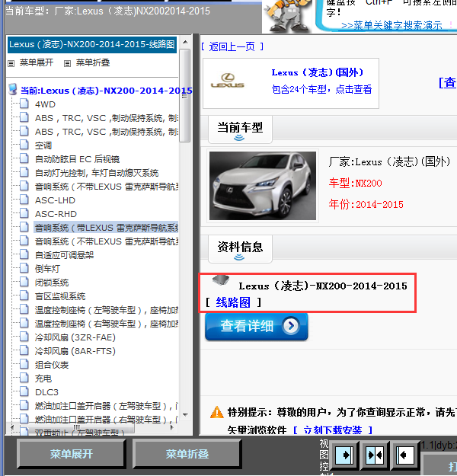The height and width of the screenshot is (476, 457).
Task: Select the 组合仪表 tree item
Action: click(x=52, y=365)
